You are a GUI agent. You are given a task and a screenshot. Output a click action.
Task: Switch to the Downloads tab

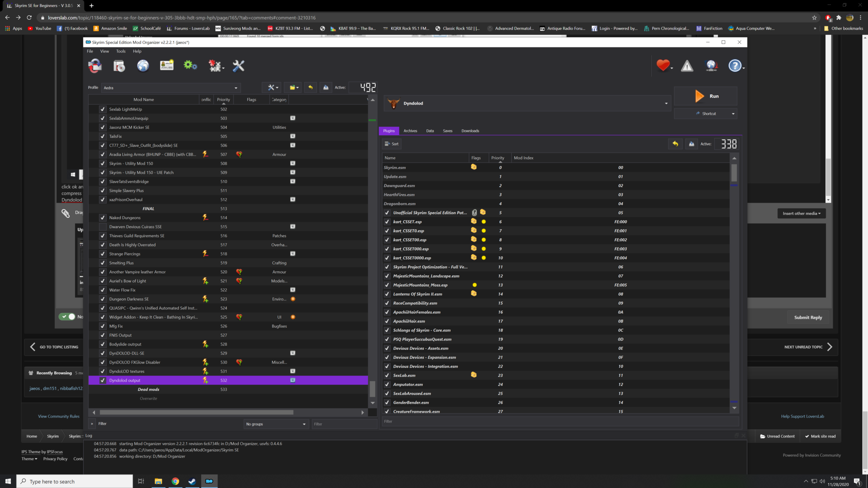pyautogui.click(x=470, y=131)
